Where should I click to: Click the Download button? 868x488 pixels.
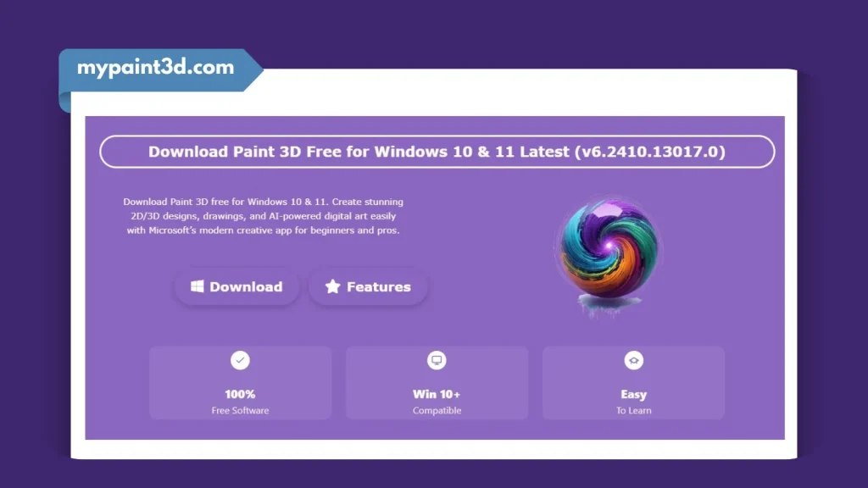pyautogui.click(x=237, y=286)
